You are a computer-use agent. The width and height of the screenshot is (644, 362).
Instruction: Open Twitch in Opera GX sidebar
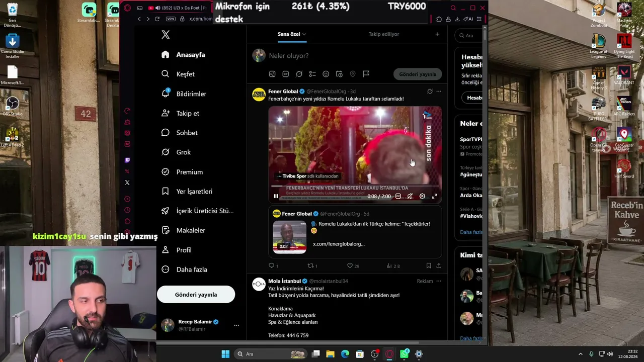tap(127, 160)
